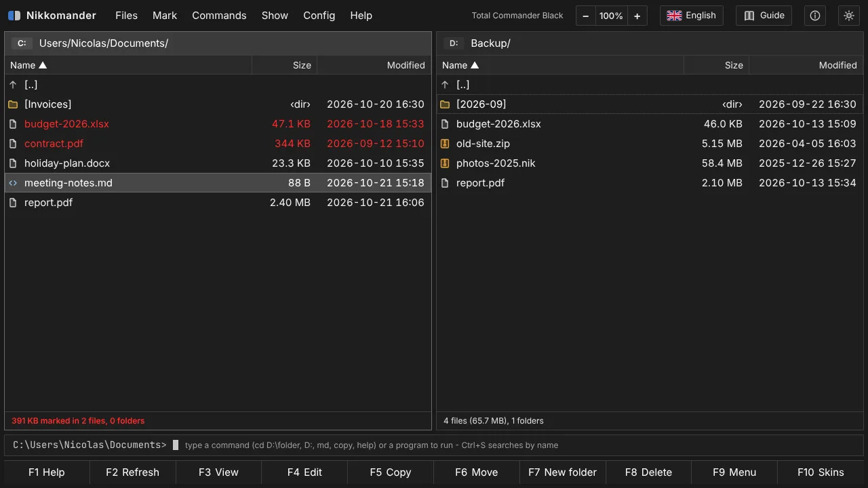Sort Backup panel by Name column
Viewport: 868px width, 488px height.
(x=560, y=65)
